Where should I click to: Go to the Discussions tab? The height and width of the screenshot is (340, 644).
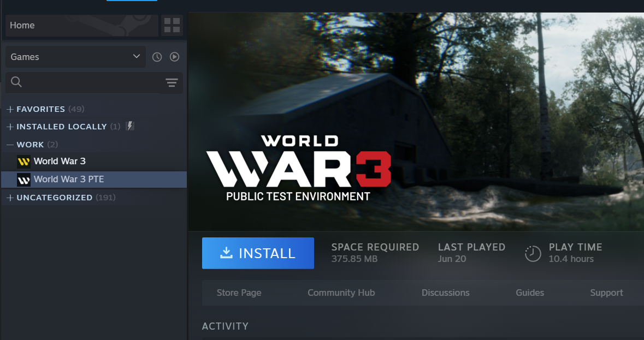coord(446,293)
